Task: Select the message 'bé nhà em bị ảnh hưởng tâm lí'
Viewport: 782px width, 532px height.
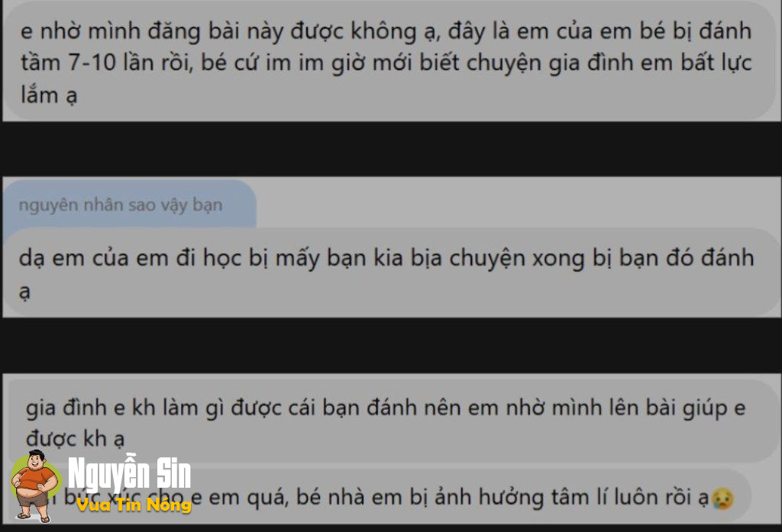Action: point(379,497)
